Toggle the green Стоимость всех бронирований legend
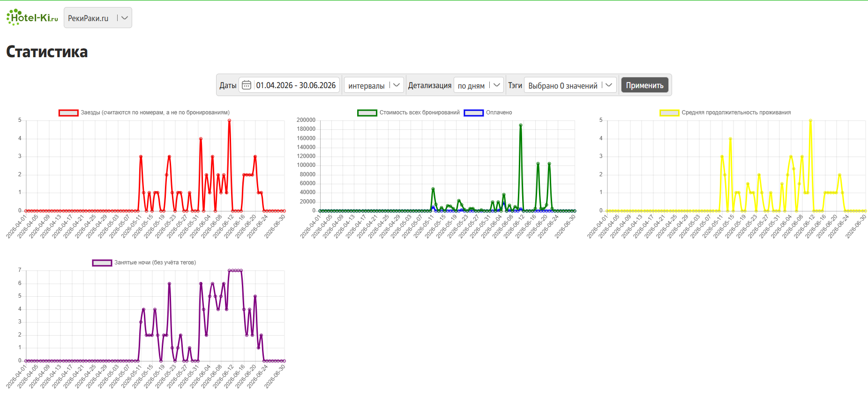The image size is (868, 398). 367,113
